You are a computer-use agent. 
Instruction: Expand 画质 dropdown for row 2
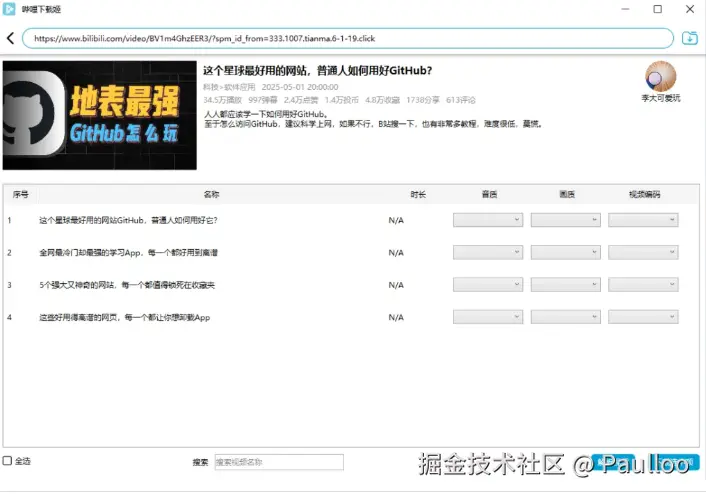coord(566,252)
